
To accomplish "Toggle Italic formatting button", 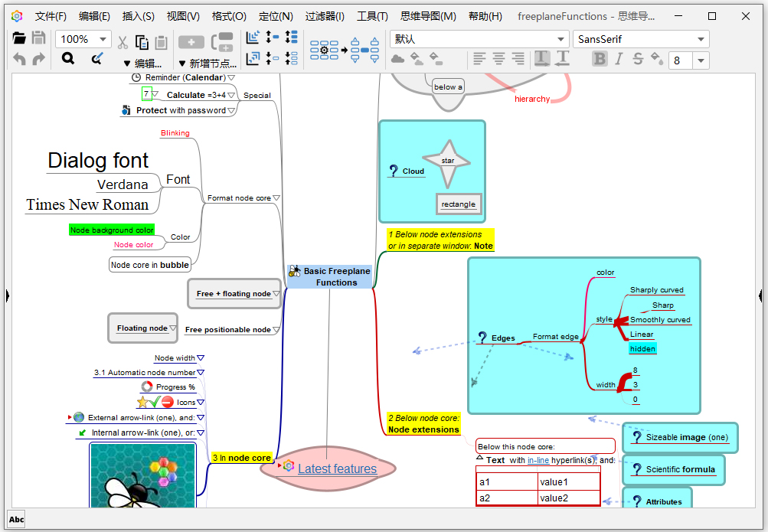I will point(619,59).
